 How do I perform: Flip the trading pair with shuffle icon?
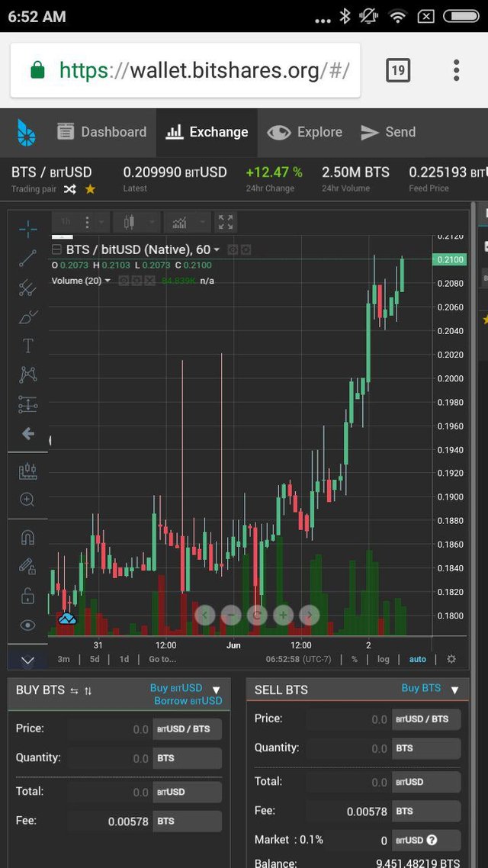coord(69,189)
